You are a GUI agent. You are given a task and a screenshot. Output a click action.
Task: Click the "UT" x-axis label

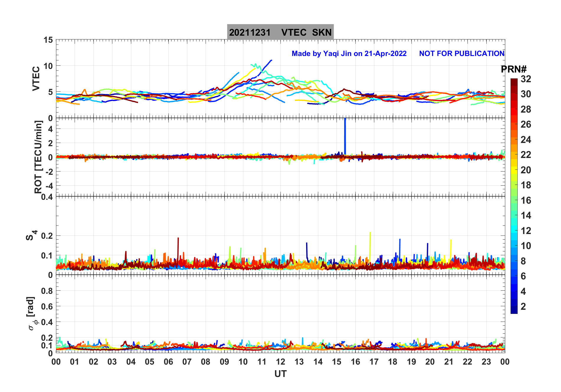pyautogui.click(x=280, y=374)
